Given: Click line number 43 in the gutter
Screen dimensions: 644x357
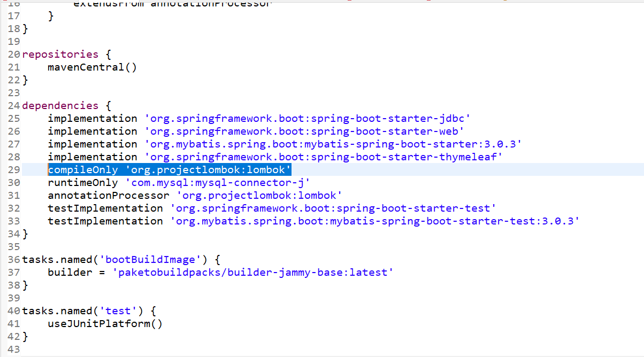Looking at the screenshot, I should (14, 350).
